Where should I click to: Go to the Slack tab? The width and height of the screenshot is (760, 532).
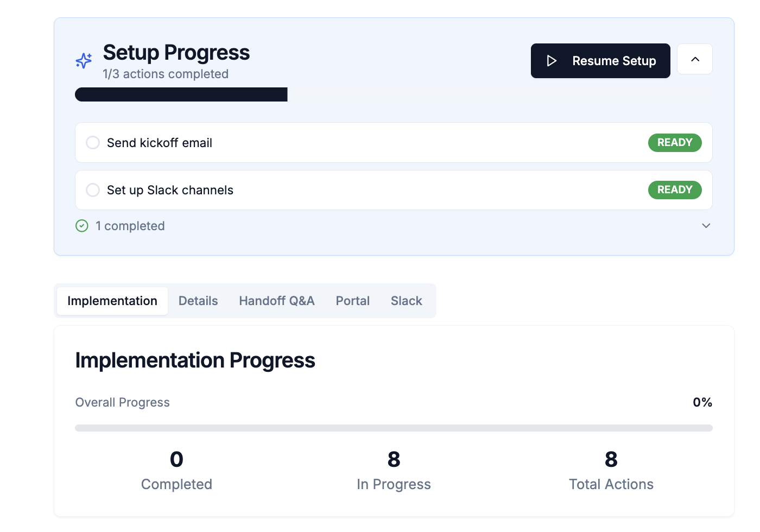406,301
